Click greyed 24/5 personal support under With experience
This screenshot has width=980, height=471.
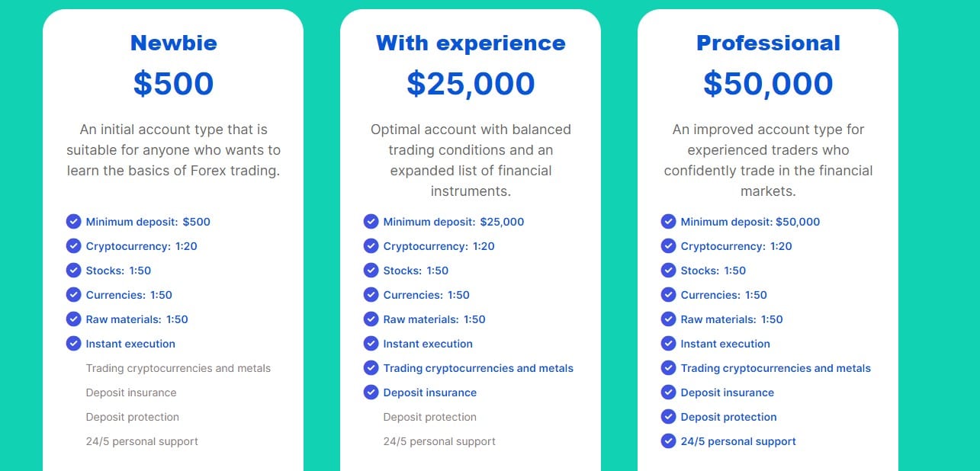click(x=439, y=441)
